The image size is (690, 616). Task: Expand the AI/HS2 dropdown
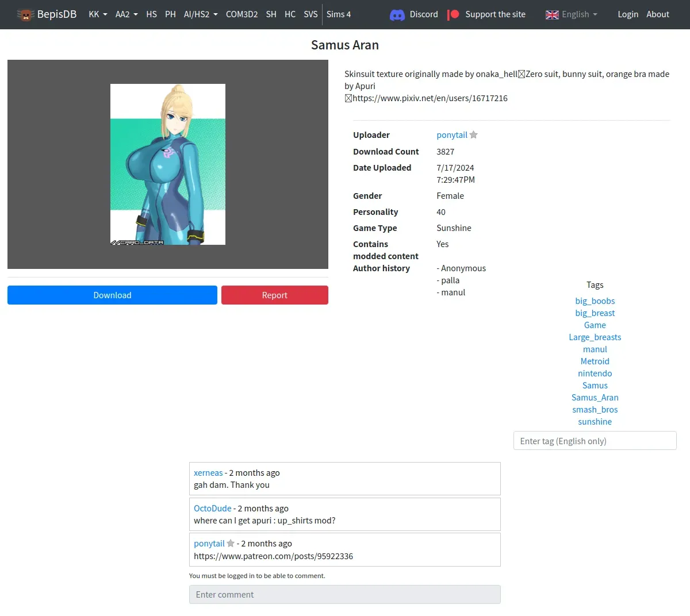coord(200,14)
